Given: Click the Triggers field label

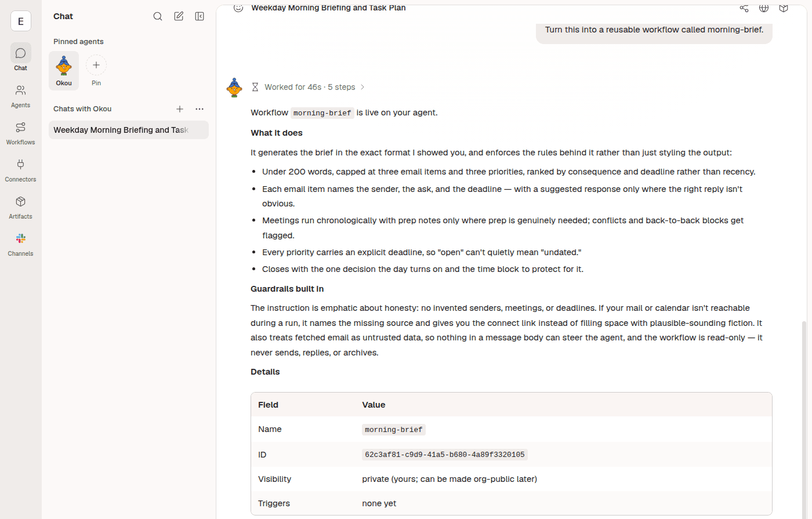Looking at the screenshot, I should [x=274, y=503].
